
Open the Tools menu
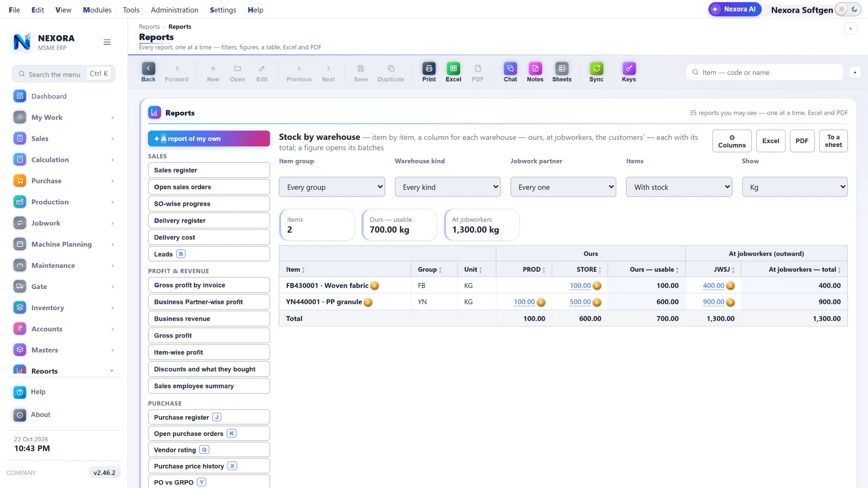131,10
